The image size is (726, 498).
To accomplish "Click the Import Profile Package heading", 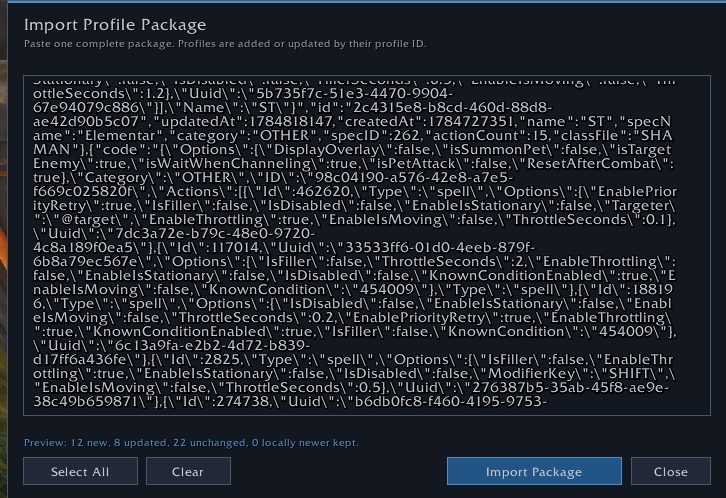I will [x=115, y=25].
